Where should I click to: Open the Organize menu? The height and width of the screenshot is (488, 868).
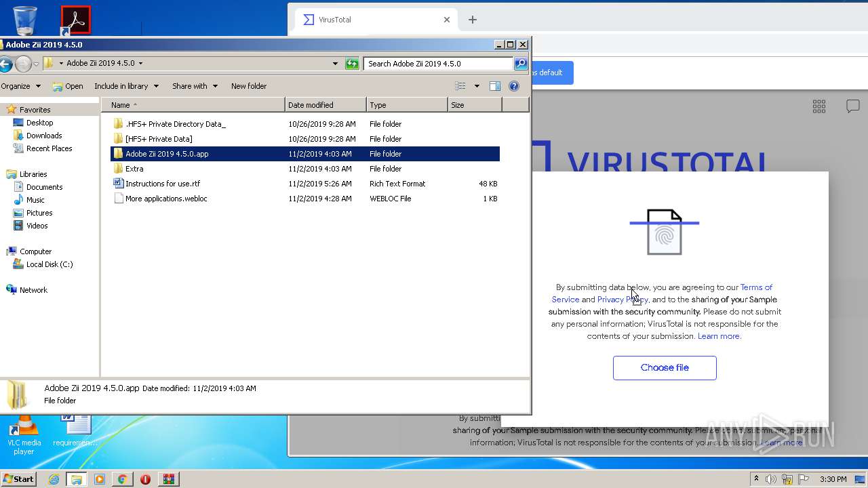click(x=20, y=86)
